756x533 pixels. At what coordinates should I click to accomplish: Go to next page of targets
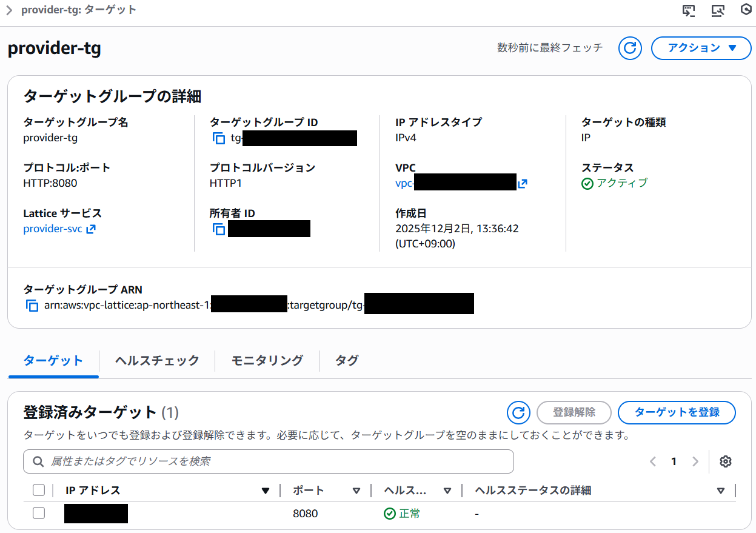(695, 461)
